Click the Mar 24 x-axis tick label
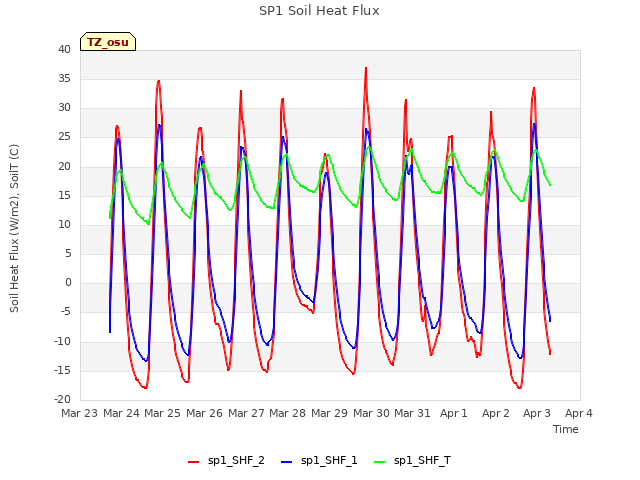640x480 pixels. click(121, 413)
